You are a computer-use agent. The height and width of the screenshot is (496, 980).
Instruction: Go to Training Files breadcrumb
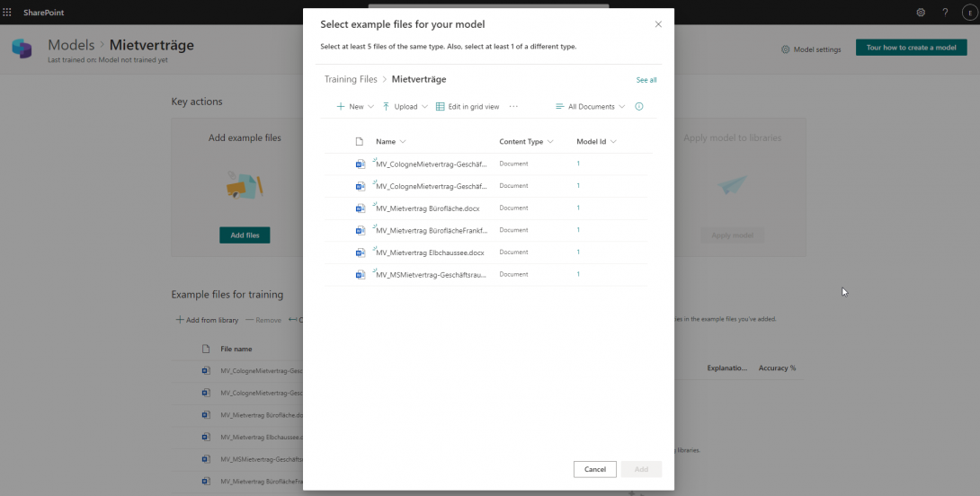(351, 79)
